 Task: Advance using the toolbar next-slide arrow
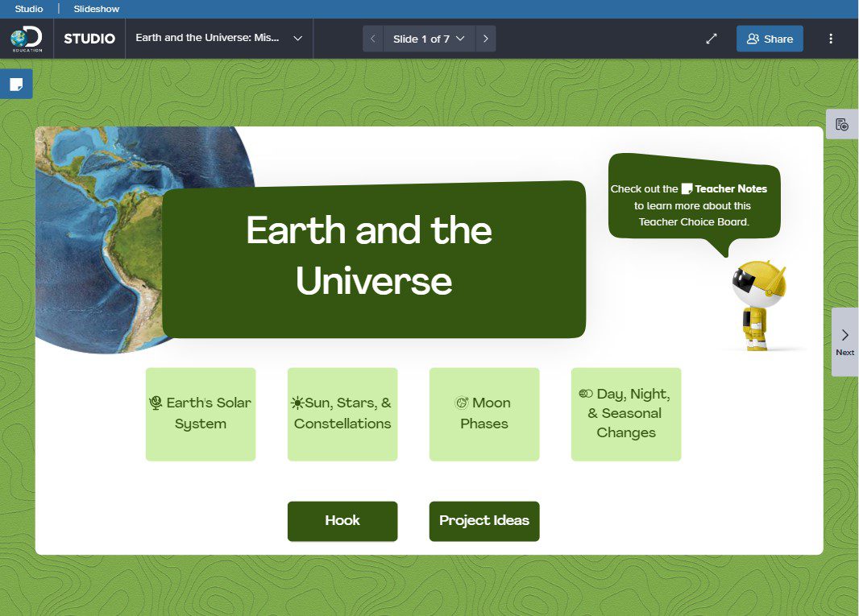(x=485, y=39)
